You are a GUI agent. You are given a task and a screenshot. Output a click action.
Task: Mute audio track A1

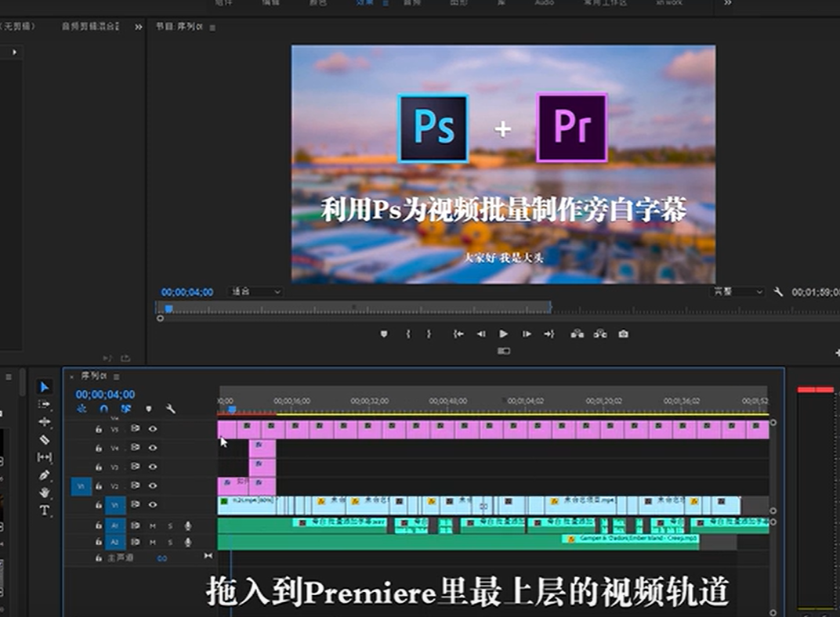click(153, 526)
